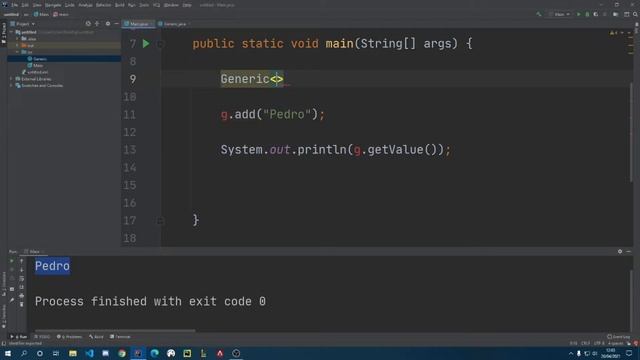640x360 pixels.
Task: Open Project panel gear settings
Action: [108, 24]
